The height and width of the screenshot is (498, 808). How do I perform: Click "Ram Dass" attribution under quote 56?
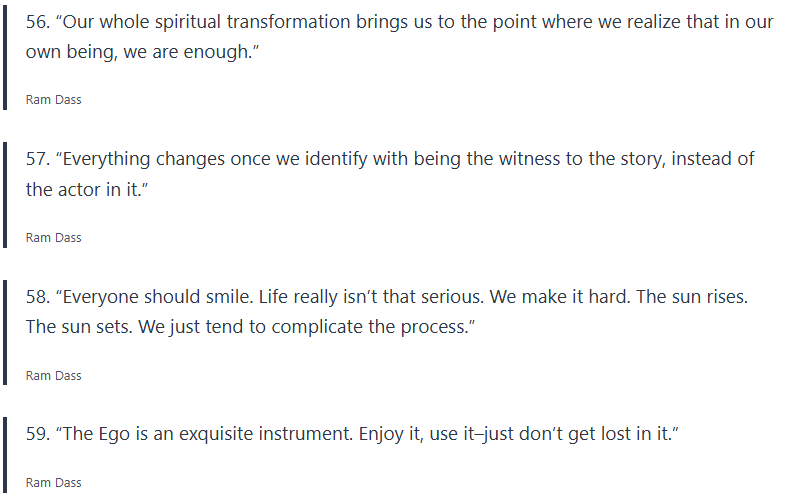point(53,100)
